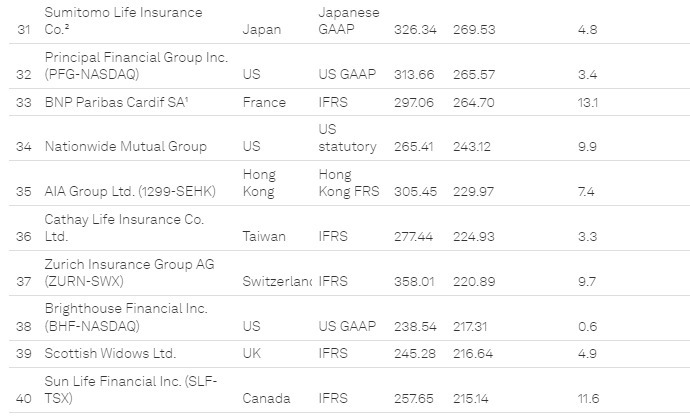Select the Nationwide Mutual Group row name
The height and width of the screenshot is (416, 690).
click(126, 146)
